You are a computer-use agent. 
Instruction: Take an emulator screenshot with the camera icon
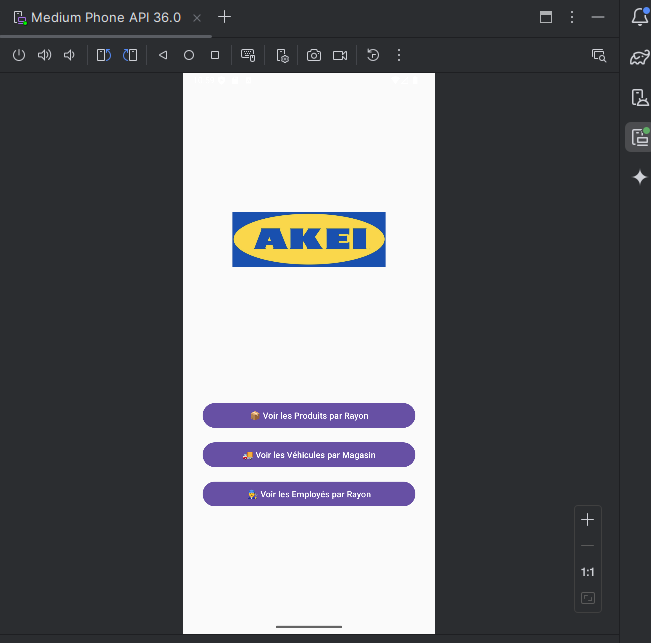[314, 55]
